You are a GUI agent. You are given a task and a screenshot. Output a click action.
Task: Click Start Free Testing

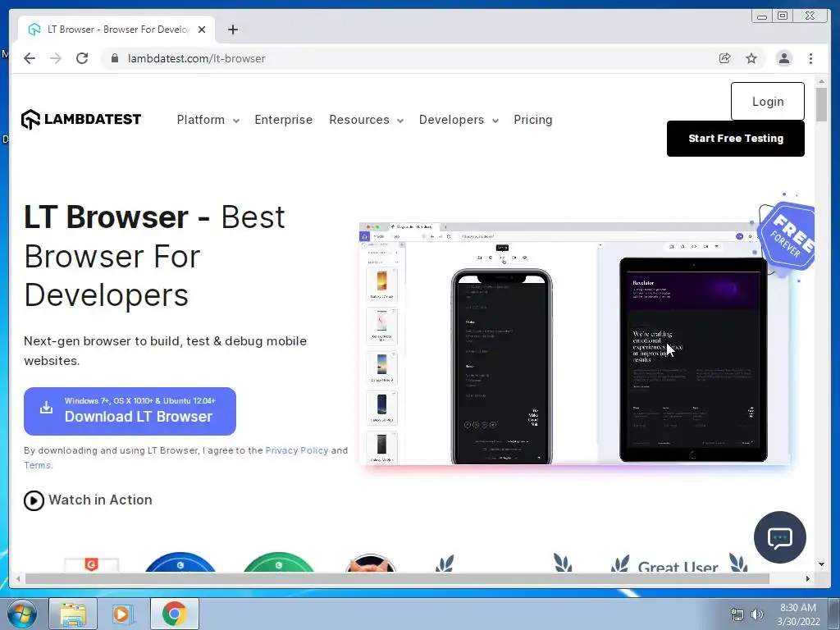coord(736,138)
